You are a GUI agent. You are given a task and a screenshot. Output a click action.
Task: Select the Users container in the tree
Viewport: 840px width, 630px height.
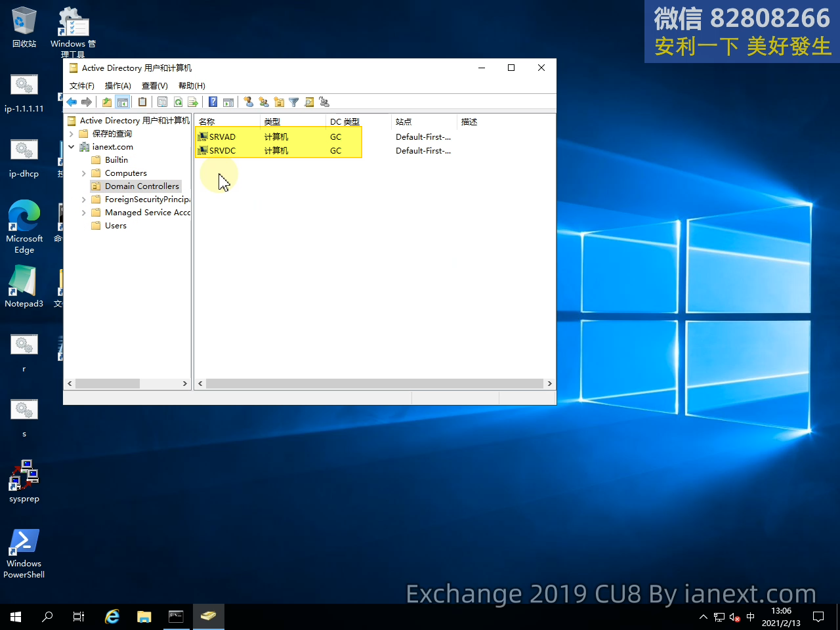[115, 226]
